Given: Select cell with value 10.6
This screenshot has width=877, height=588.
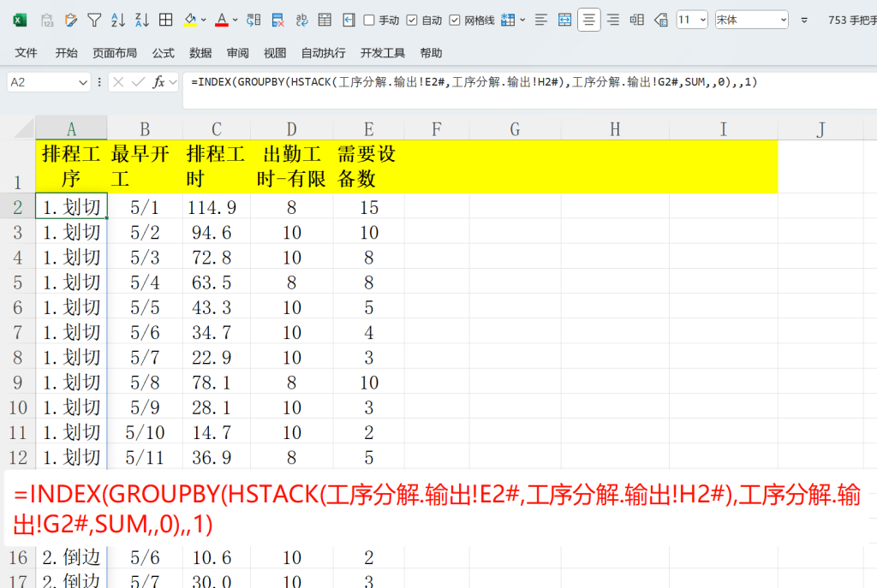Looking at the screenshot, I should (x=217, y=557).
